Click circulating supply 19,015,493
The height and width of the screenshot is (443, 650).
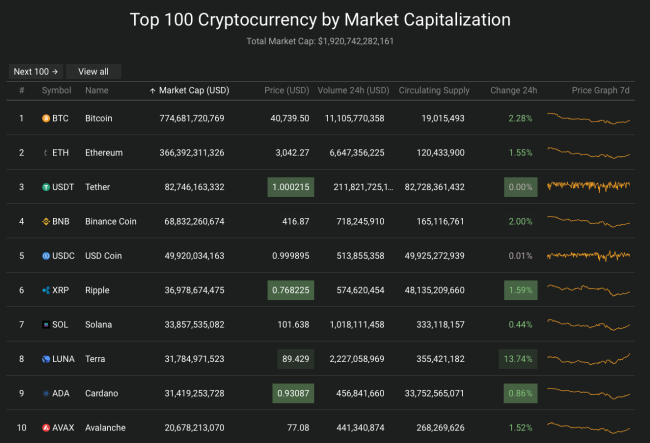[443, 119]
